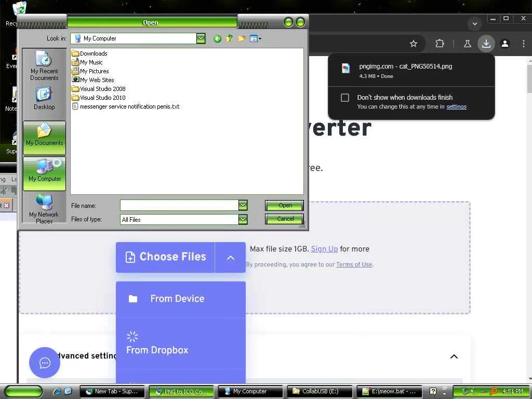Open the Chrome profile avatar
The height and width of the screenshot is (399, 532).
click(505, 44)
